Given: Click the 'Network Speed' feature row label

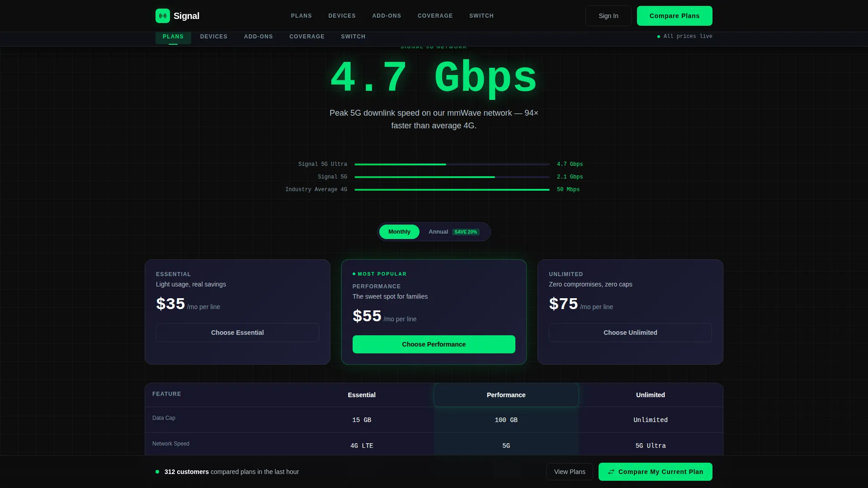Looking at the screenshot, I should coord(171,444).
